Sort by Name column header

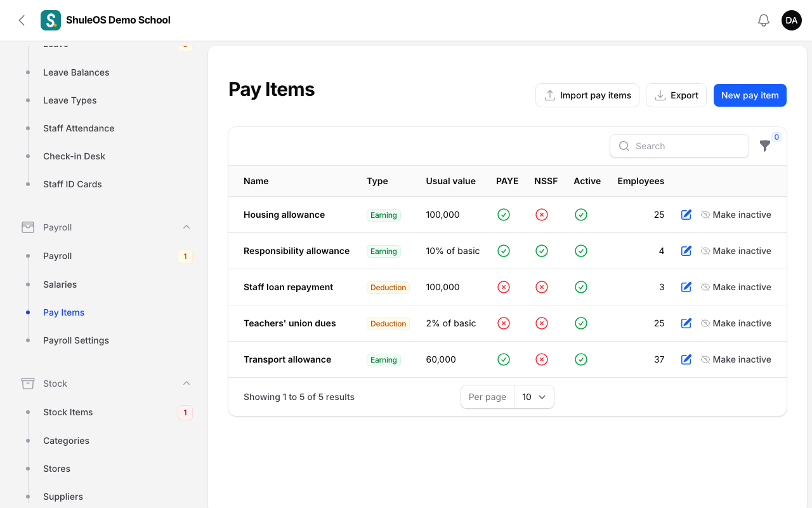point(256,181)
